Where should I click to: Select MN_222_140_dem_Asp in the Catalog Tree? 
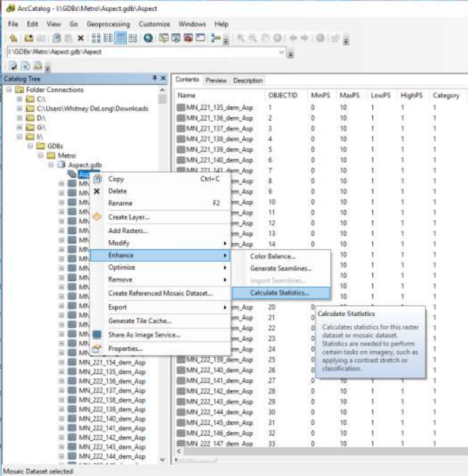(x=112, y=419)
